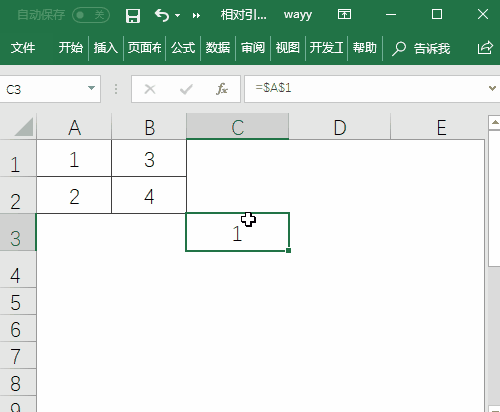Click cell A2 containing 2
Image resolution: width=500 pixels, height=412 pixels.
74,195
